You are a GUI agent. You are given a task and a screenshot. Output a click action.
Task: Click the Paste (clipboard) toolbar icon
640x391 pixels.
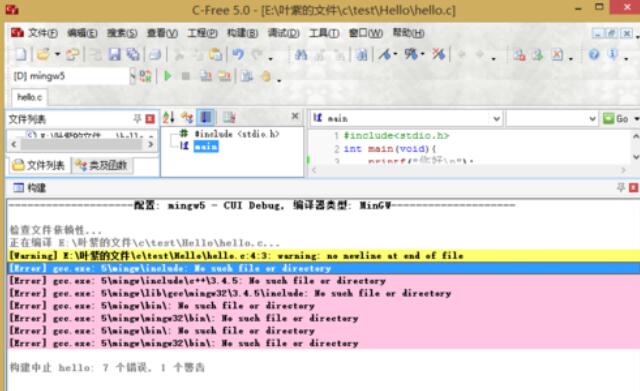point(216,54)
